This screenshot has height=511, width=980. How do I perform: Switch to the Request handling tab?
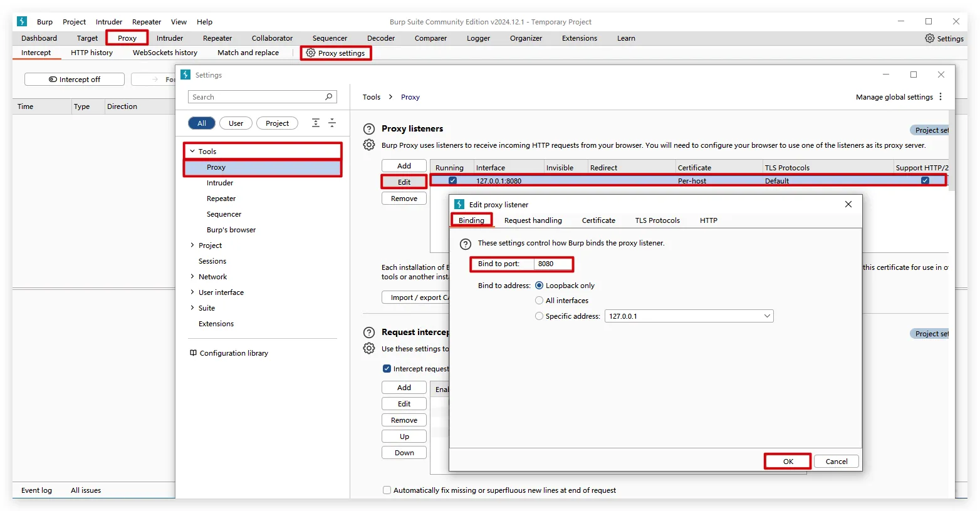533,220
